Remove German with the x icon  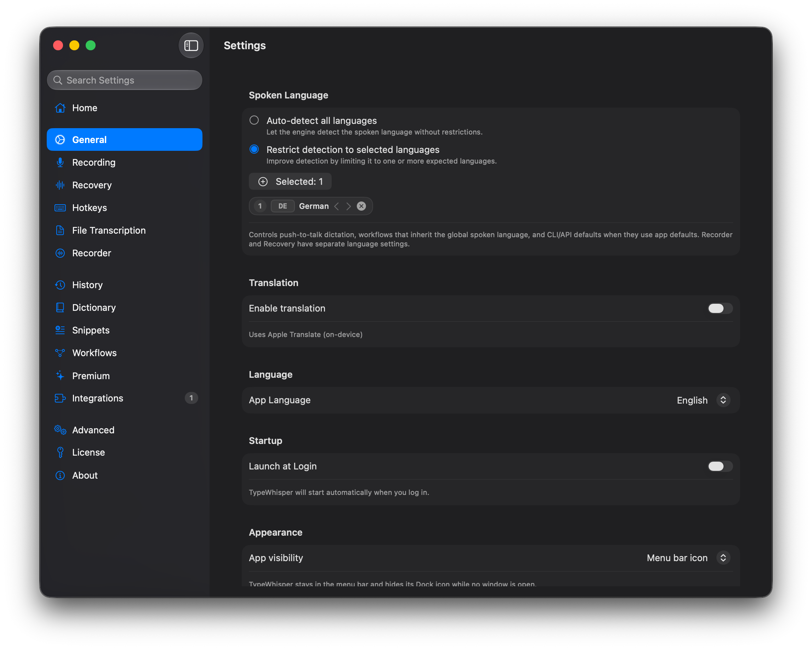[361, 206]
